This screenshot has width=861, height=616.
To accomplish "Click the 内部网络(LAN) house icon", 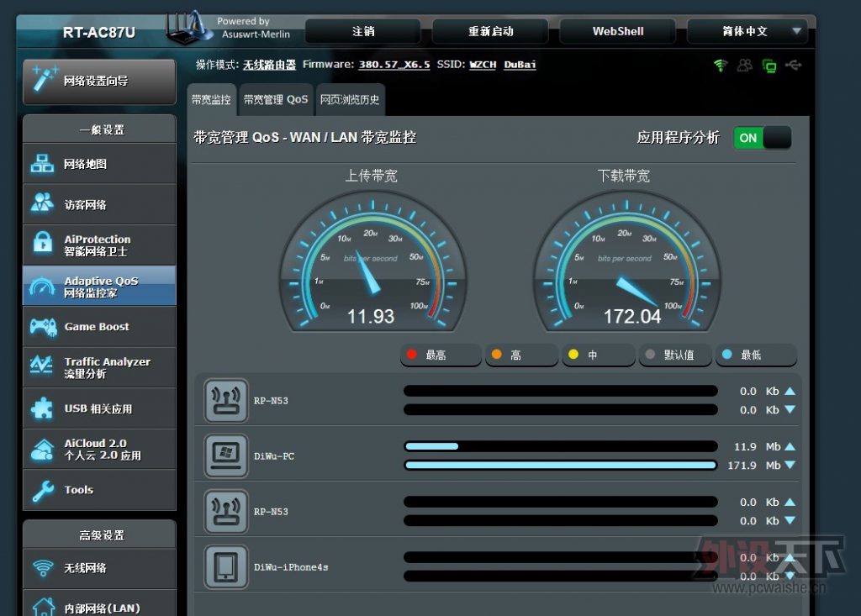I will [44, 606].
